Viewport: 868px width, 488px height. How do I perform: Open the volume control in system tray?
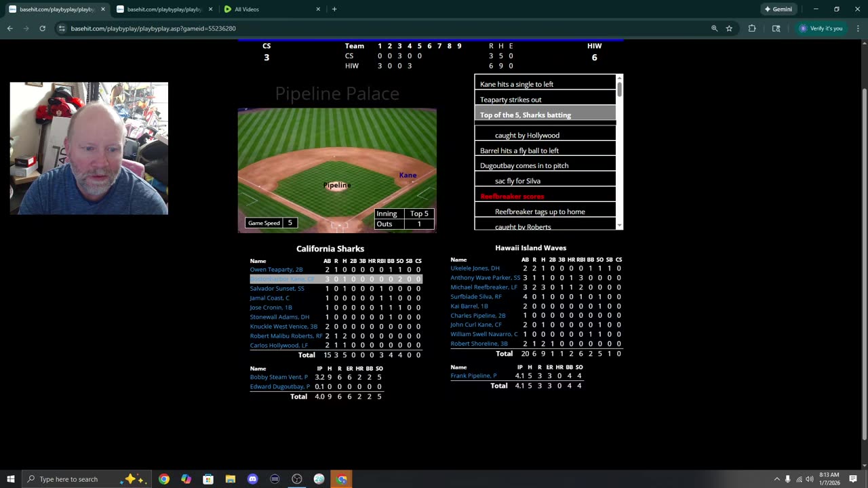pyautogui.click(x=809, y=479)
